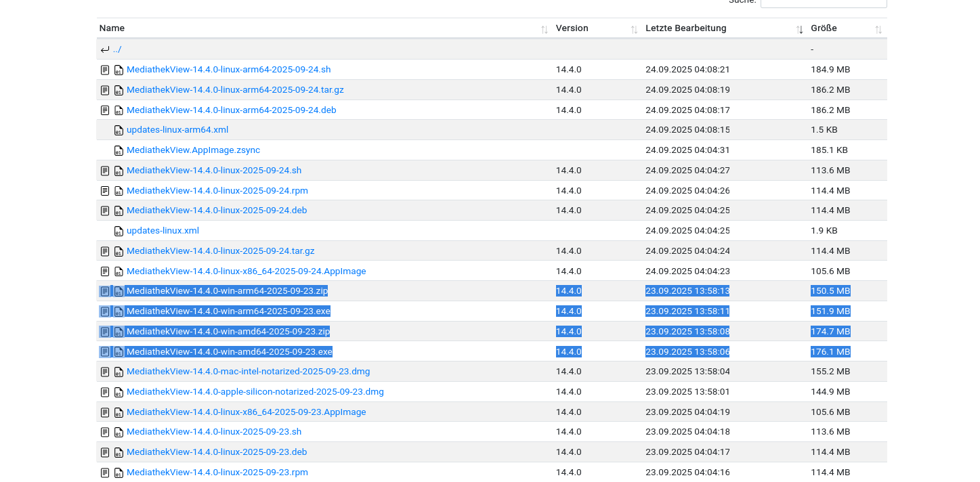Click the details icon of win-amd64-2025-09-23.exe row
980x482 pixels.
pos(105,352)
